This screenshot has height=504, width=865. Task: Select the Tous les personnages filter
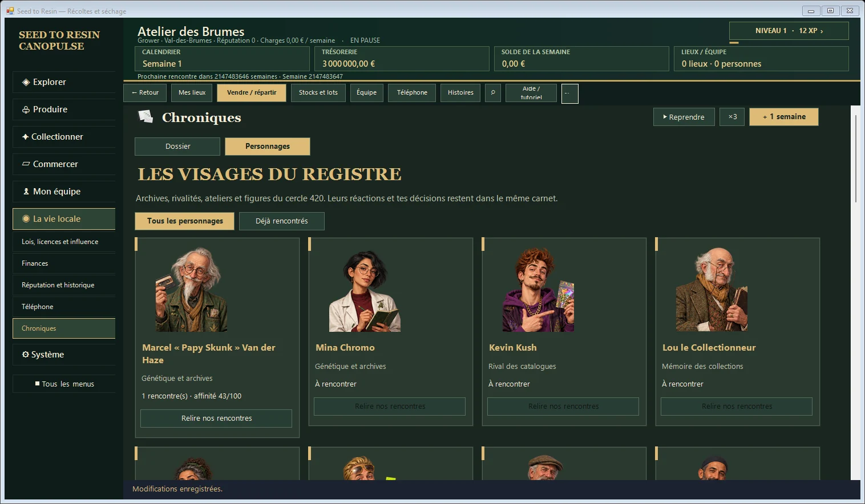pyautogui.click(x=185, y=221)
